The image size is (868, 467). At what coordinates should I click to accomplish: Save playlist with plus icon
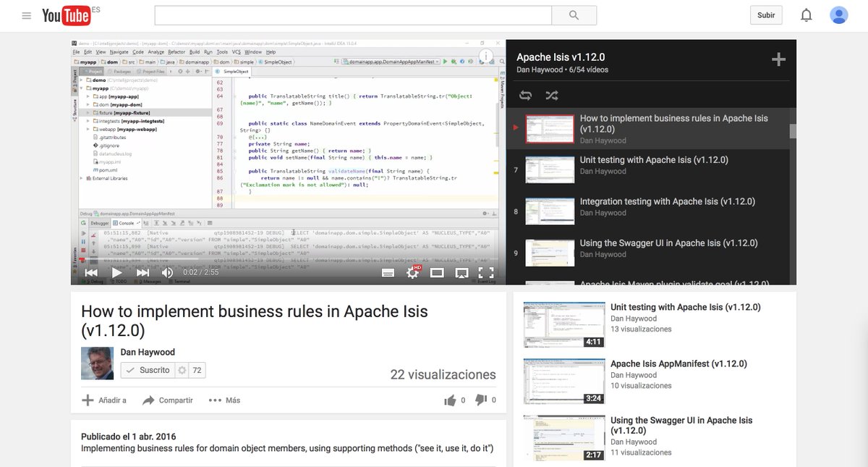(778, 59)
